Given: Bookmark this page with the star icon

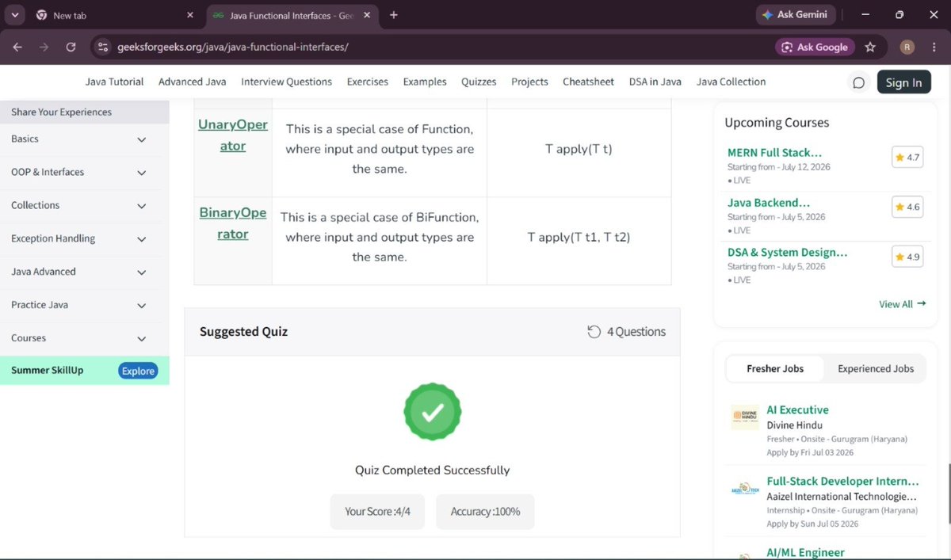Looking at the screenshot, I should click(870, 47).
